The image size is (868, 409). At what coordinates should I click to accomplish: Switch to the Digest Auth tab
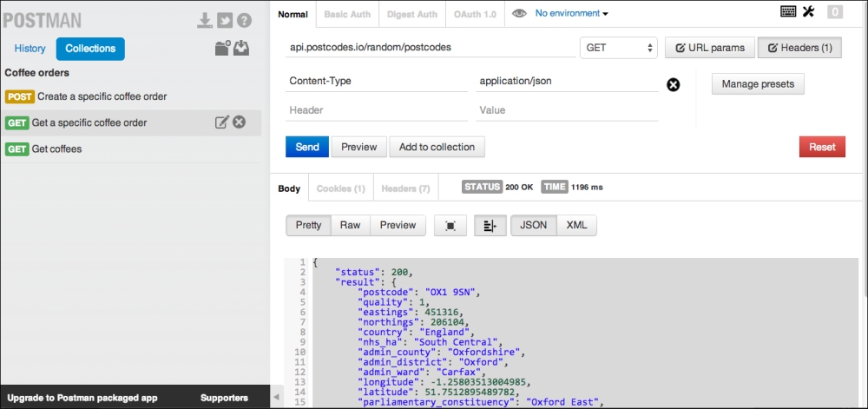(x=412, y=15)
